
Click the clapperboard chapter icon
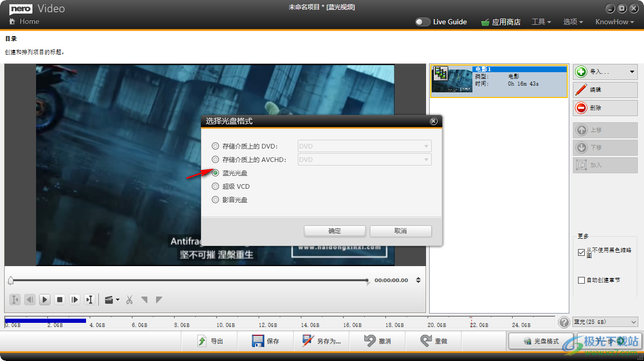109,300
